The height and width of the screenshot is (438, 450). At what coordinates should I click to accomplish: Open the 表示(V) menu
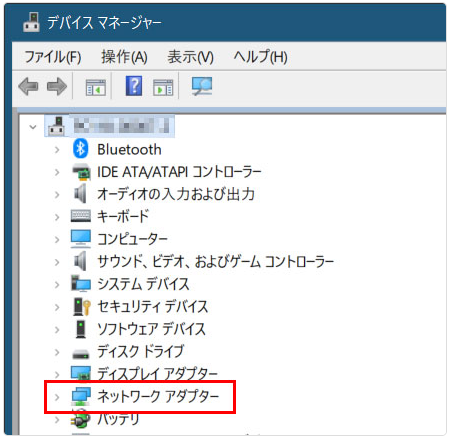[x=190, y=57]
